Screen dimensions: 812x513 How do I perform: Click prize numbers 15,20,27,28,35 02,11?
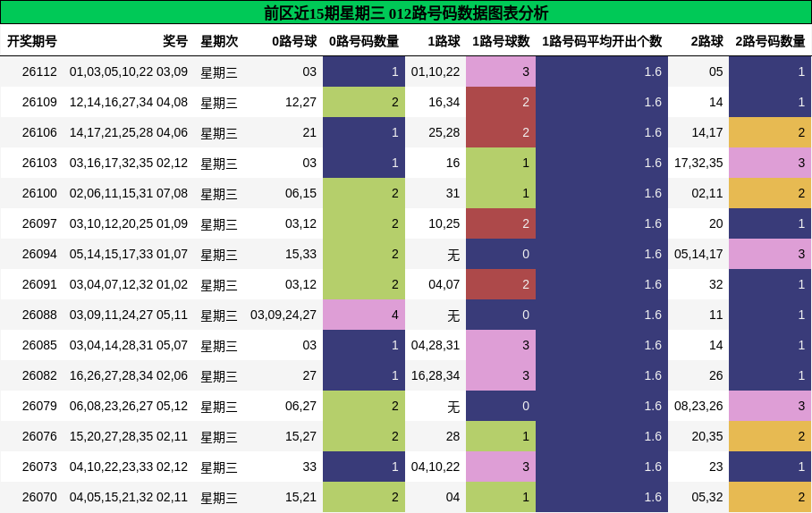point(129,436)
